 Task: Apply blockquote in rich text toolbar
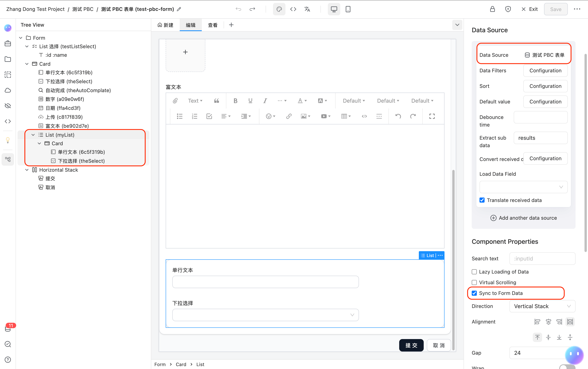(216, 101)
